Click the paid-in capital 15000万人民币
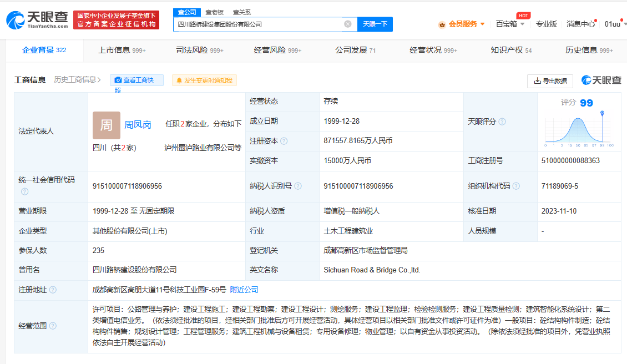Viewport: 627px width, 364px height. pyautogui.click(x=347, y=161)
